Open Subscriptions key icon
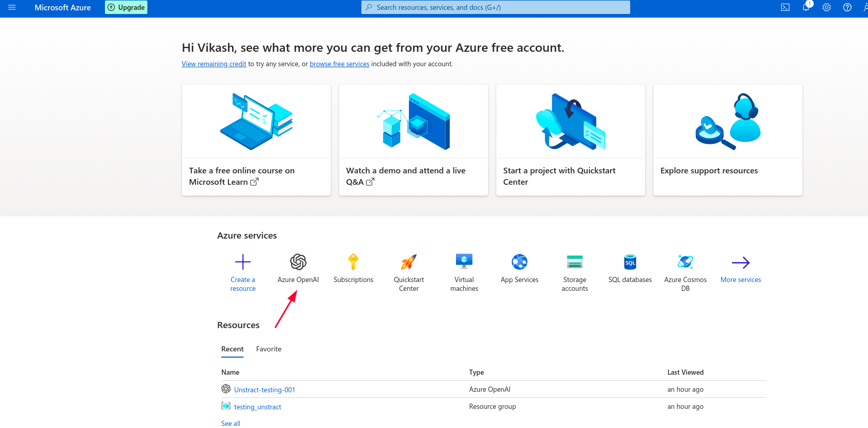Image resolution: width=868 pixels, height=428 pixels. click(353, 262)
